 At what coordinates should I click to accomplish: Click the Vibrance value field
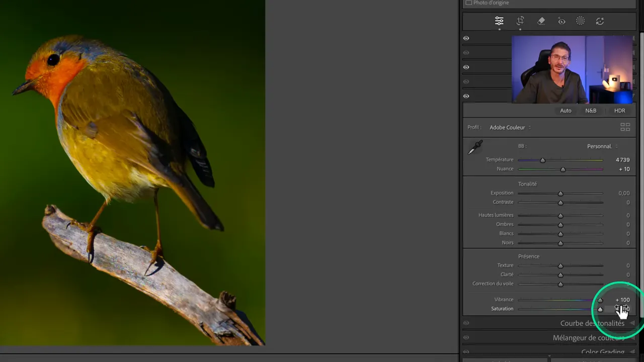(x=622, y=300)
